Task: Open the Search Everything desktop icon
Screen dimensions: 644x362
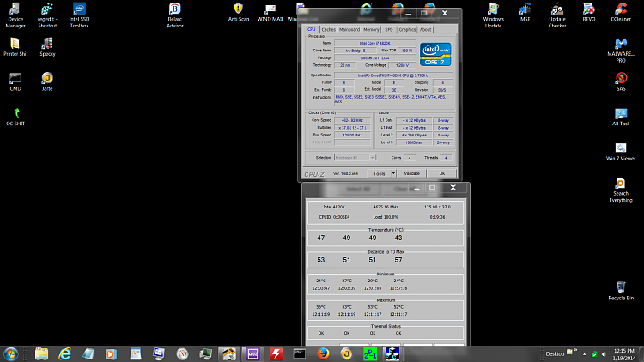Action: point(621,190)
